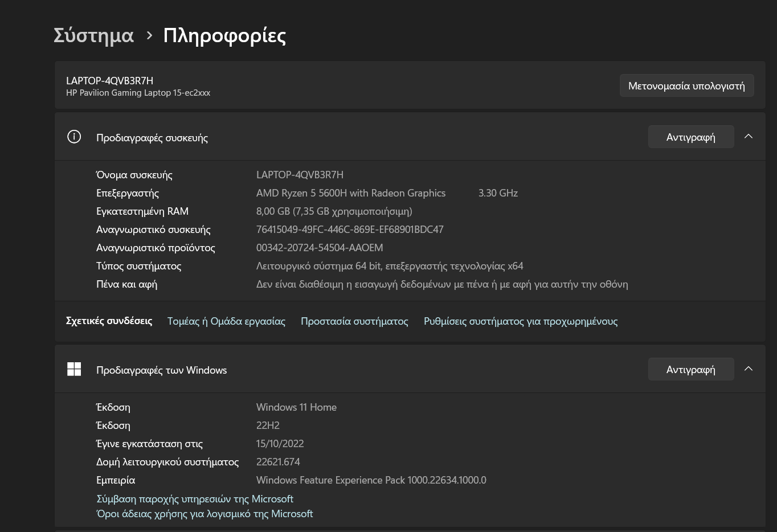Click the Μετονομασία υπολογιστή button
This screenshot has height=532, width=777.
[x=686, y=85]
